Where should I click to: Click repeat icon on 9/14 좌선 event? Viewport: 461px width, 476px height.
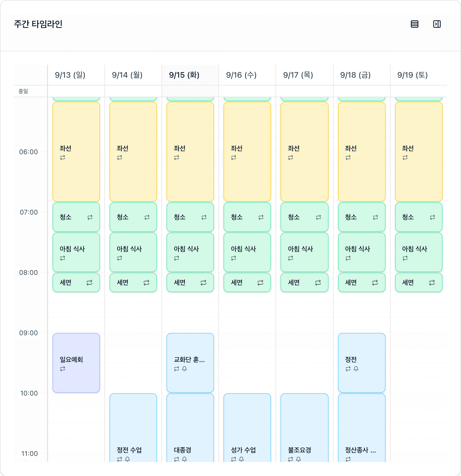tap(120, 158)
